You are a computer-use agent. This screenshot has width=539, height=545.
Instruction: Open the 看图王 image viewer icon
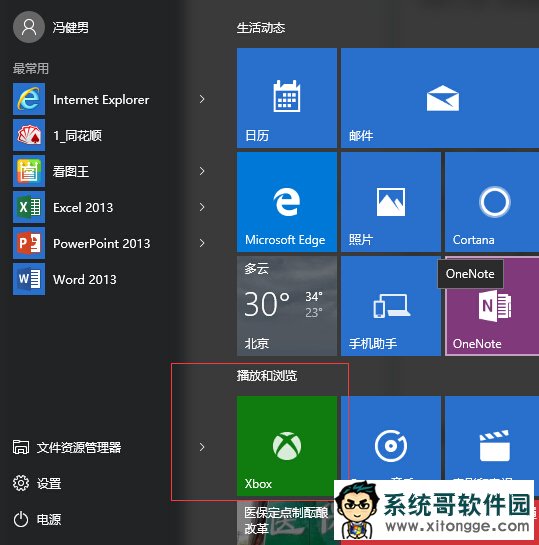[29, 171]
